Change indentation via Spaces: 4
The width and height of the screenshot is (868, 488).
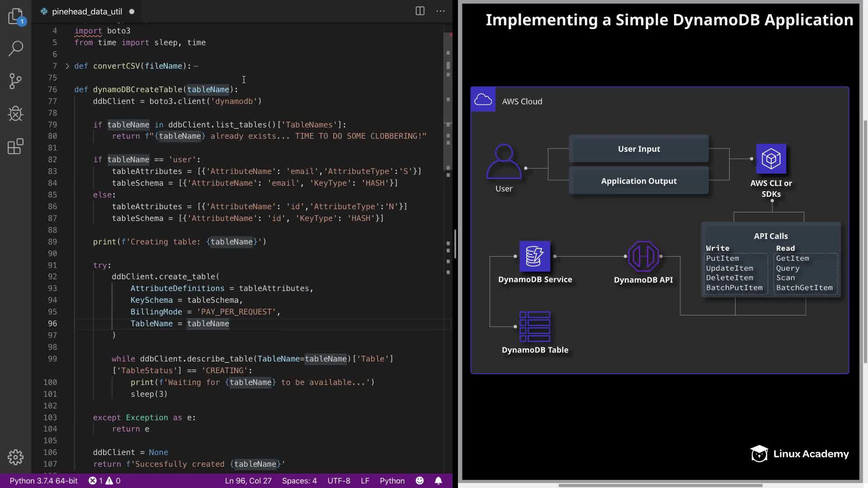tap(299, 481)
